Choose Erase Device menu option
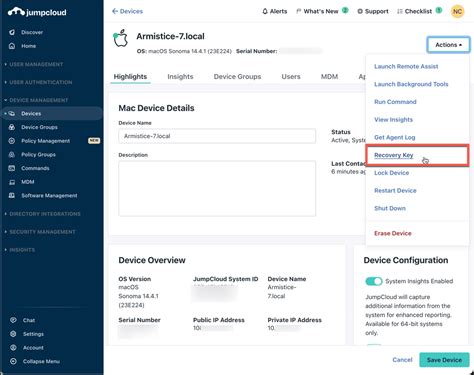Image resolution: width=474 pixels, height=375 pixels. tap(393, 233)
